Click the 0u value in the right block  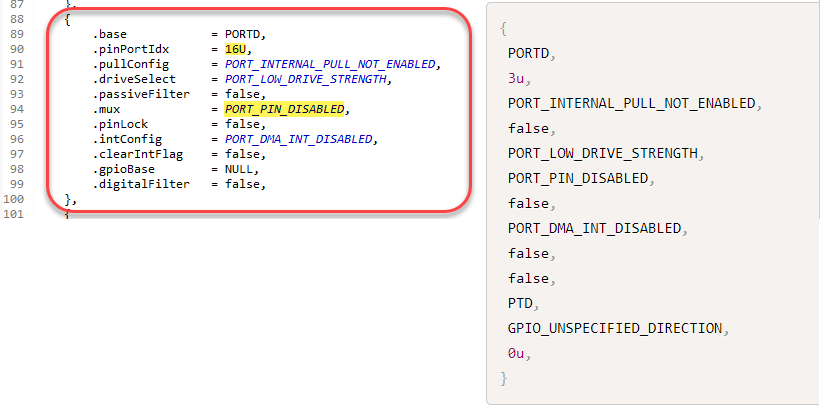[515, 354]
